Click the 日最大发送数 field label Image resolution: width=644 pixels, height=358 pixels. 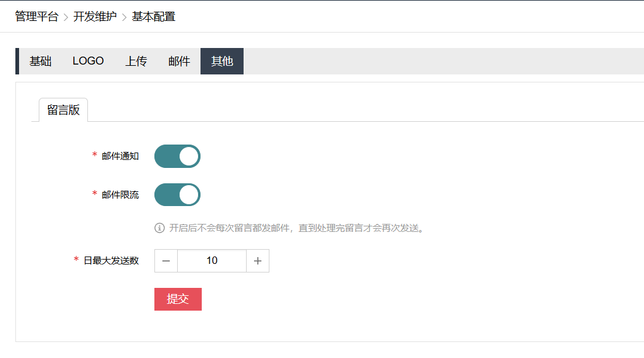click(111, 261)
